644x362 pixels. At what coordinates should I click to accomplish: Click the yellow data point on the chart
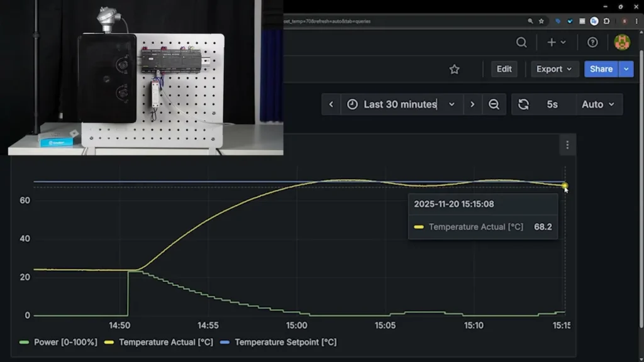point(565,185)
